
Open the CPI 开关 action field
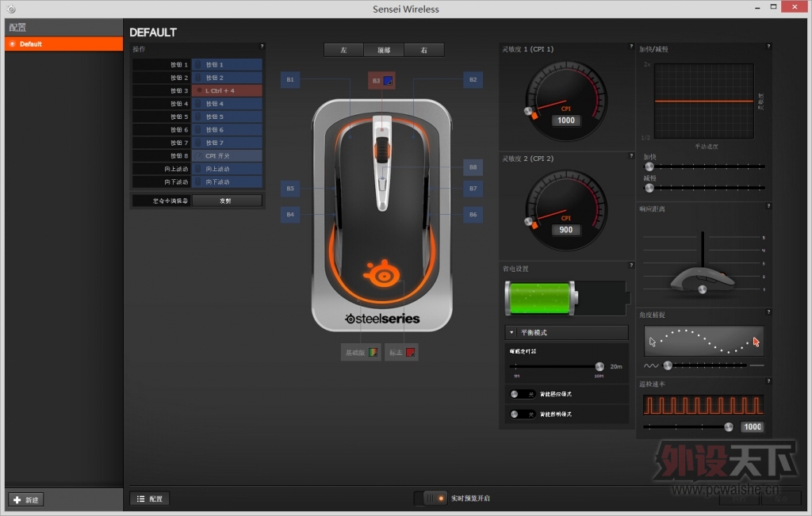(227, 156)
